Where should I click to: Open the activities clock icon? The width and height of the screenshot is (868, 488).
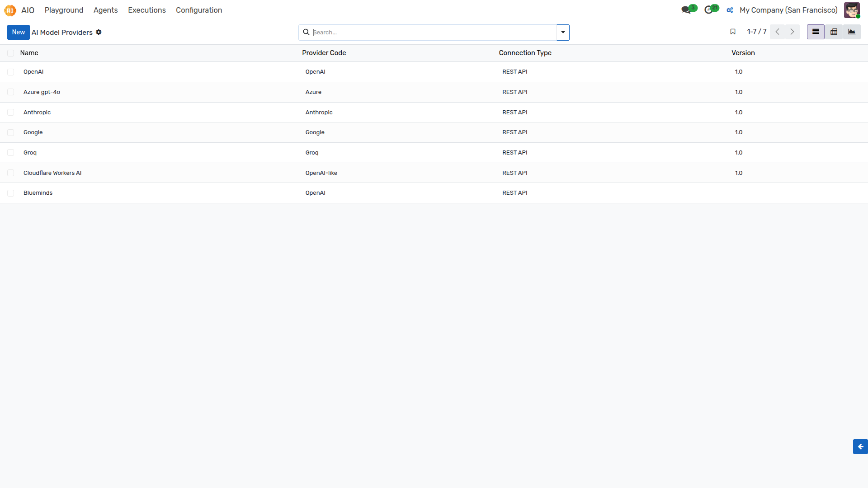point(708,10)
